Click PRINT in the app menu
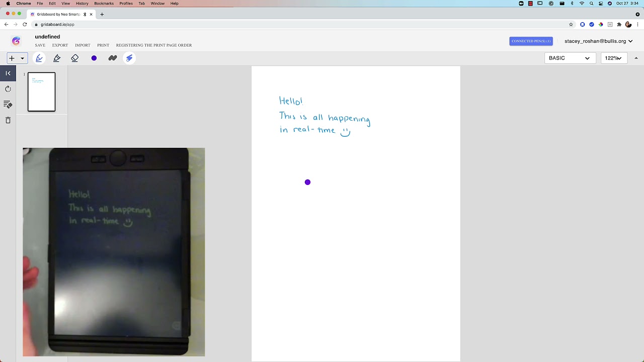The height and width of the screenshot is (362, 644). coord(103,45)
